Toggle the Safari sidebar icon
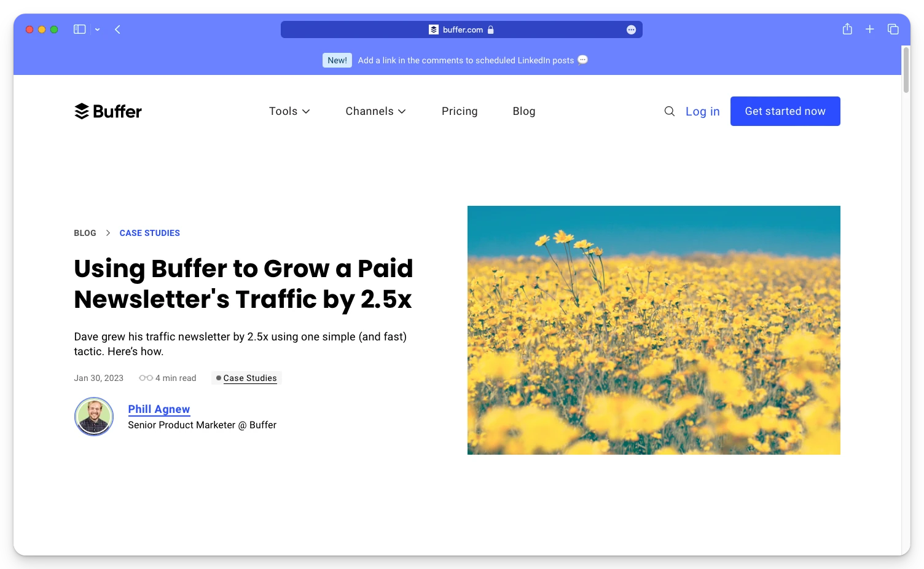 pos(79,29)
